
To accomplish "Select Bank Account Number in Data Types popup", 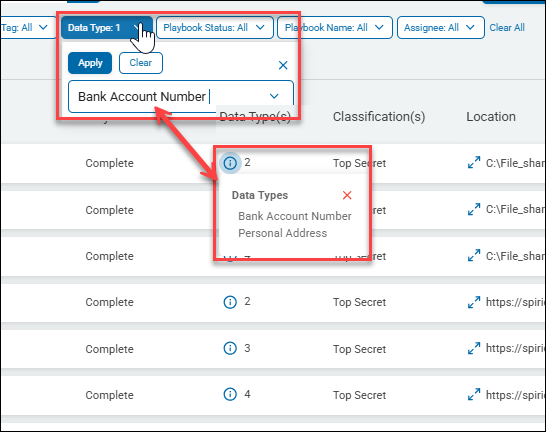I will tap(295, 216).
